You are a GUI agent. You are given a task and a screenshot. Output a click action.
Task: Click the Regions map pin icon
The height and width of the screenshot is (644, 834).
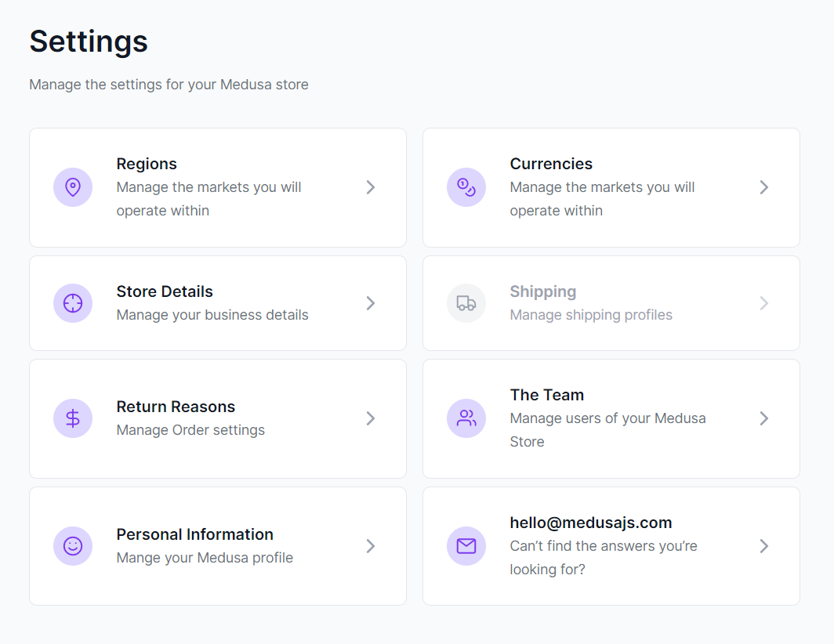(73, 187)
